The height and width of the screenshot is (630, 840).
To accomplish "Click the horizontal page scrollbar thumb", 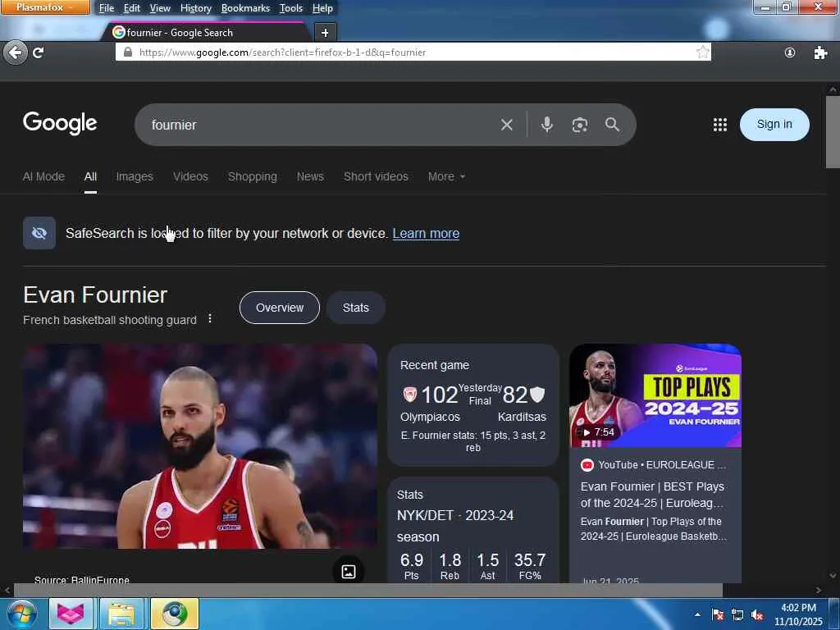I will pos(368,591).
